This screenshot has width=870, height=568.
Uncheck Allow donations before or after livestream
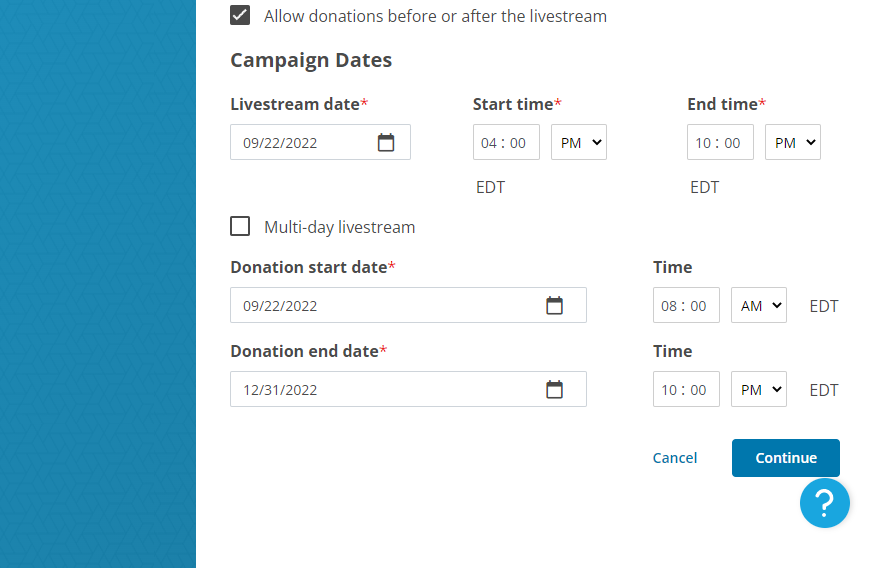click(240, 16)
